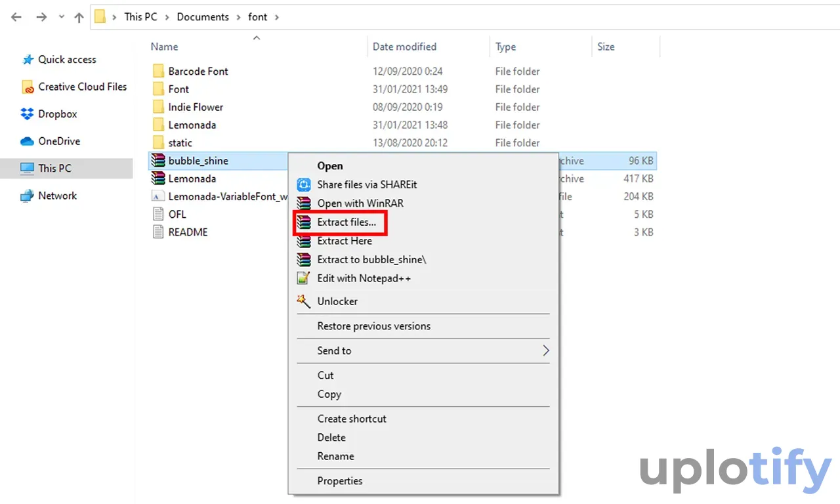Go up one folder level

coord(79,18)
